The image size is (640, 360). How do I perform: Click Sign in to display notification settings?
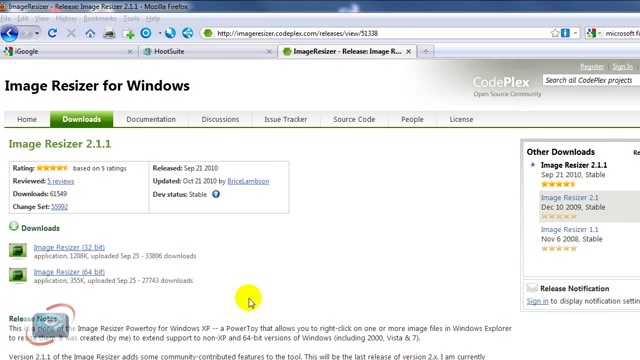[x=538, y=301]
